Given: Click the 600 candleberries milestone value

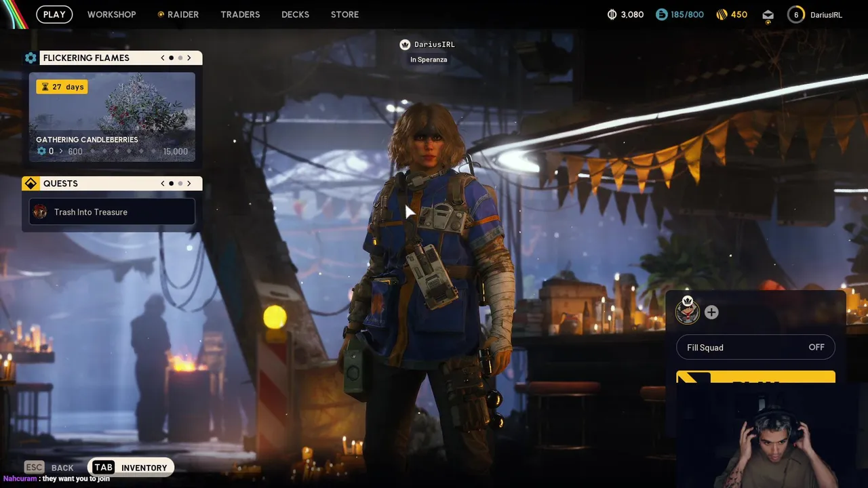Looking at the screenshot, I should pyautogui.click(x=75, y=152).
